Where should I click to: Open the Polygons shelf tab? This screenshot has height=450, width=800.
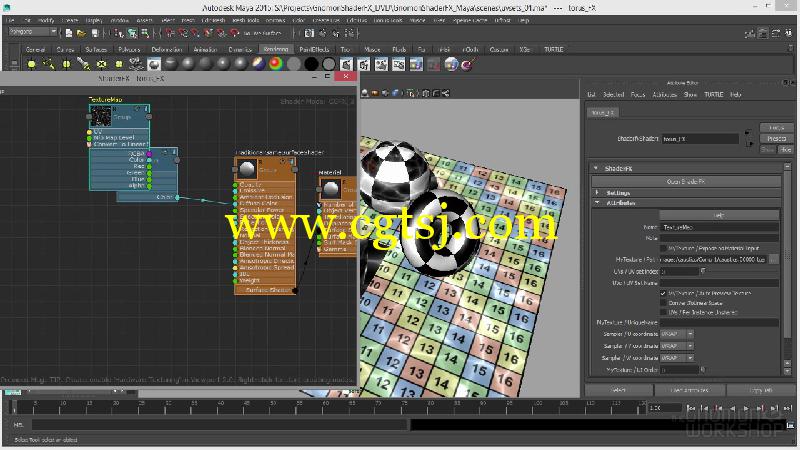(x=129, y=49)
